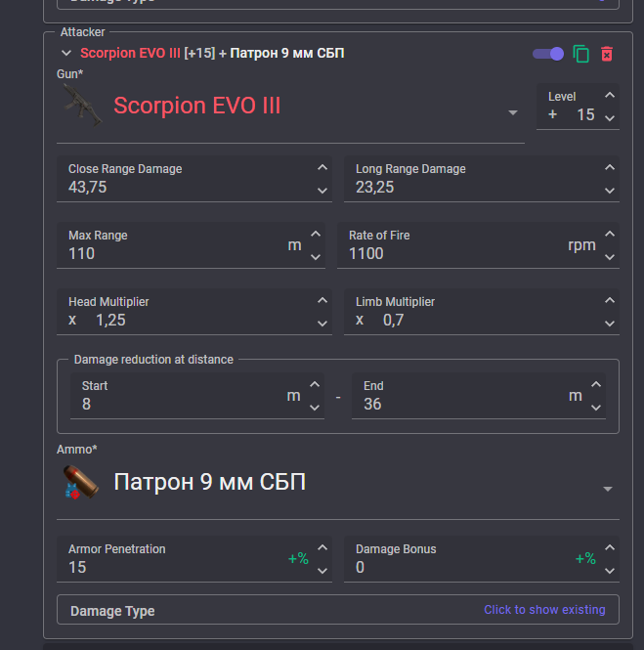Increase Armor Penetration percent
This screenshot has width=644, height=650.
click(x=322, y=547)
